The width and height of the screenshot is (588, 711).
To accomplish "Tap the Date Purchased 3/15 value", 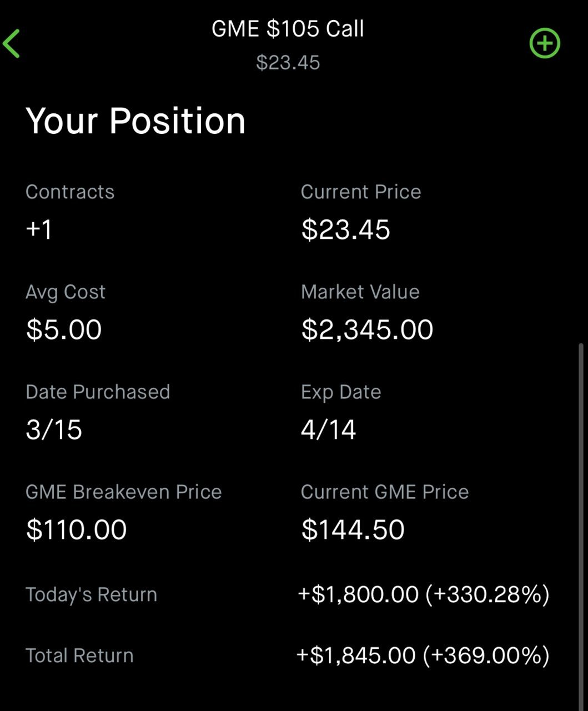I will click(x=54, y=429).
